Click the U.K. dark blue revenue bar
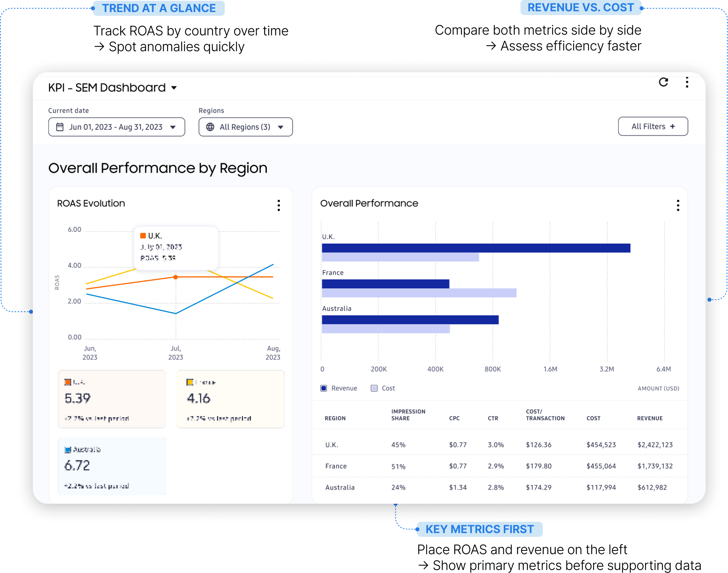The height and width of the screenshot is (573, 728). 476,248
